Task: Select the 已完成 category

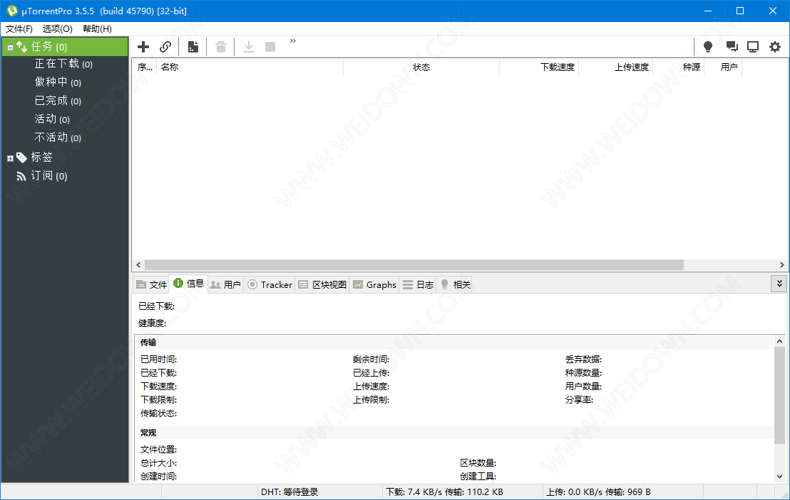Action: click(x=51, y=101)
